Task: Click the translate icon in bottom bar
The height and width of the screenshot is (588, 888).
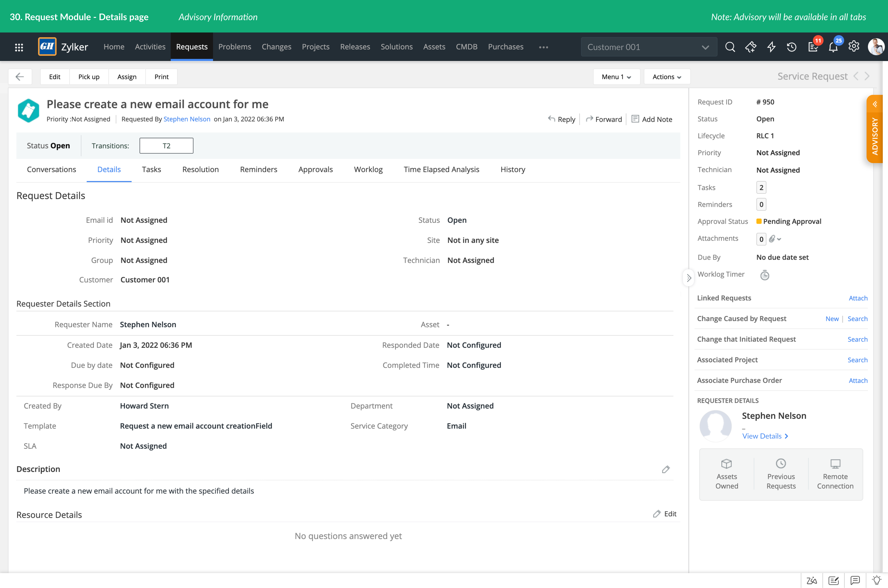Action: [x=811, y=581]
